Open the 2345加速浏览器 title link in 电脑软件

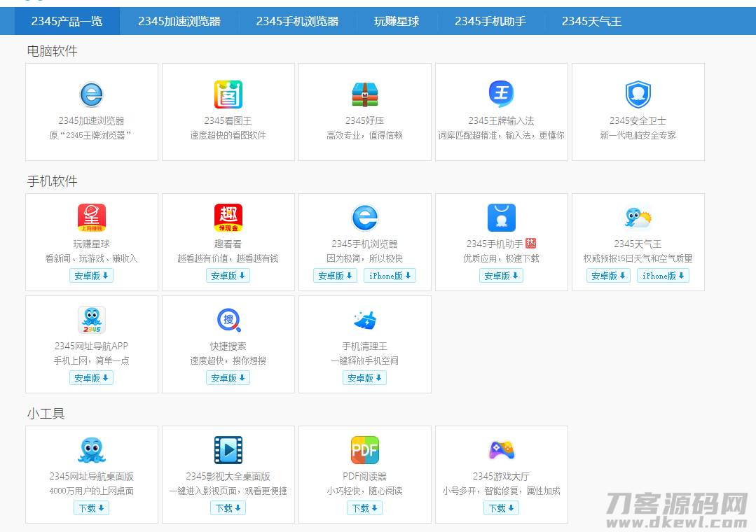92,120
